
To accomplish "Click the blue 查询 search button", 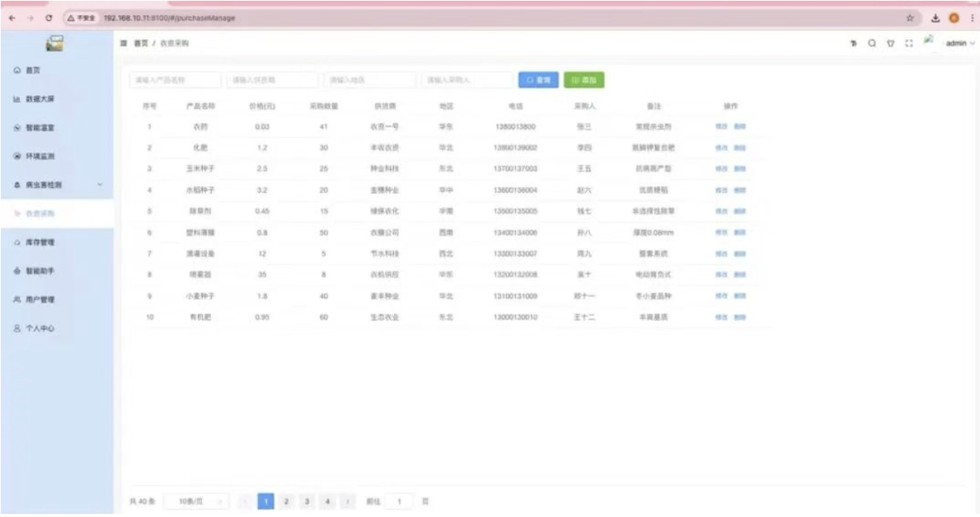I will click(x=539, y=79).
